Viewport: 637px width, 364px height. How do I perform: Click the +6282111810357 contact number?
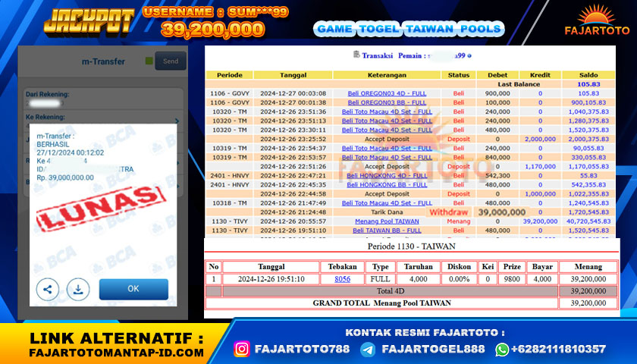[558, 349]
